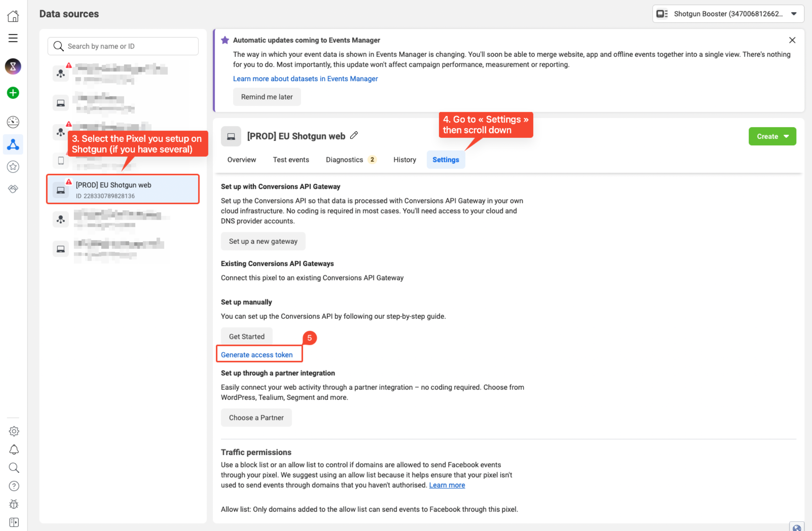Open the Shotgun Booster account dropdown
812x531 pixels.
click(728, 14)
